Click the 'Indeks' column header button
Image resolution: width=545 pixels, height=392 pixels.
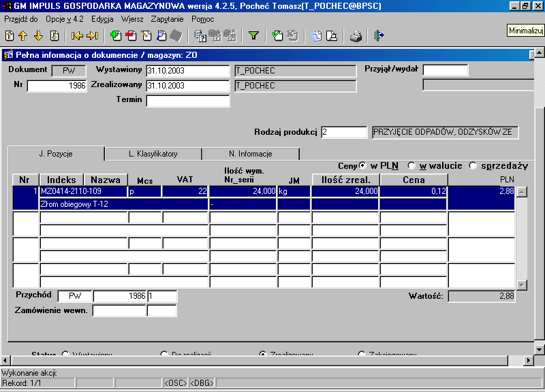(61, 180)
